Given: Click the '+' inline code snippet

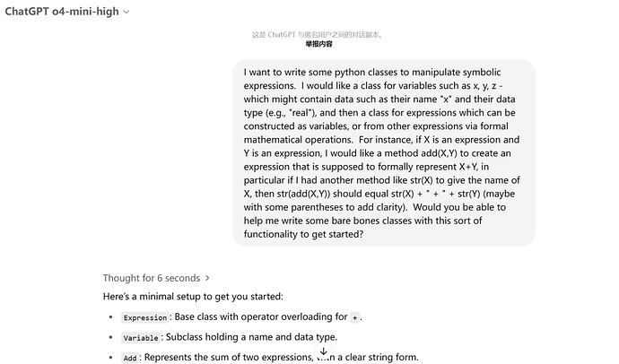Looking at the screenshot, I should (x=354, y=317).
